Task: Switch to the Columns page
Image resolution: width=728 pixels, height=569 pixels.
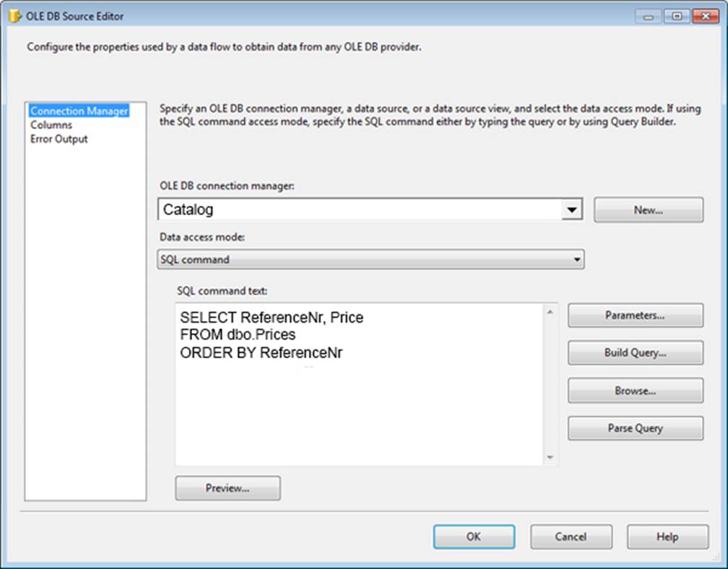Action: coord(51,125)
